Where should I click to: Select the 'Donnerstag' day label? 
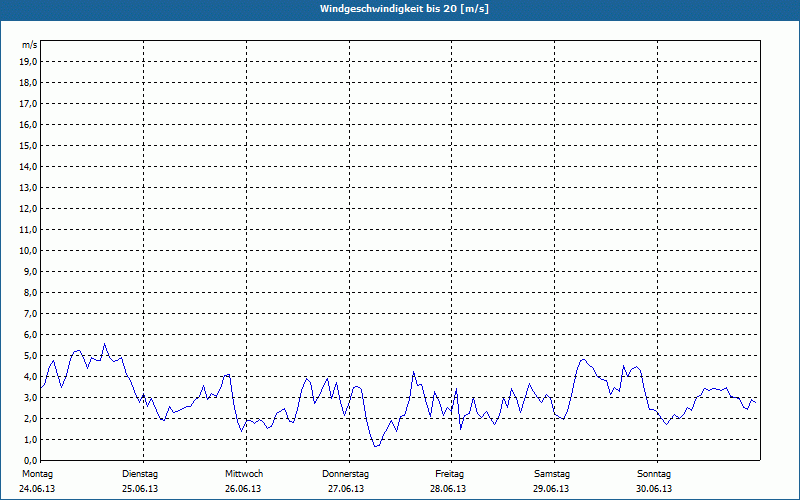click(345, 474)
